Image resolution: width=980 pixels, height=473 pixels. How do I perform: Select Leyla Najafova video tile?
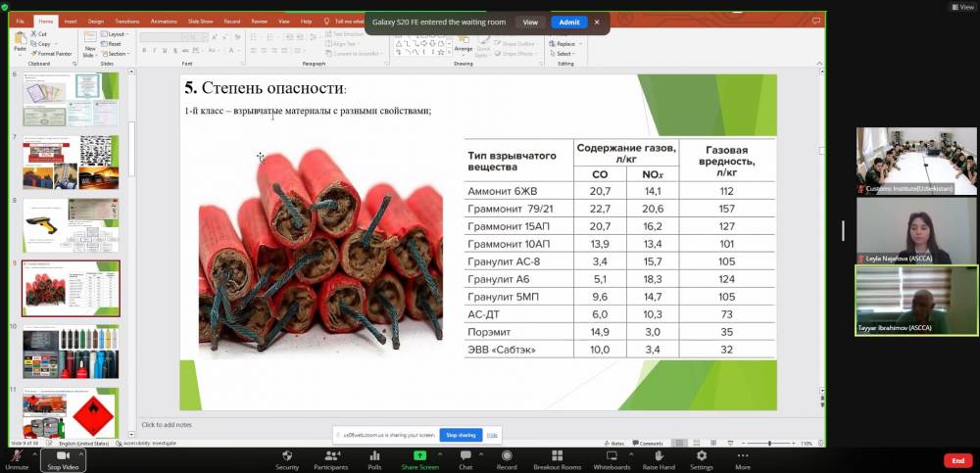916,231
